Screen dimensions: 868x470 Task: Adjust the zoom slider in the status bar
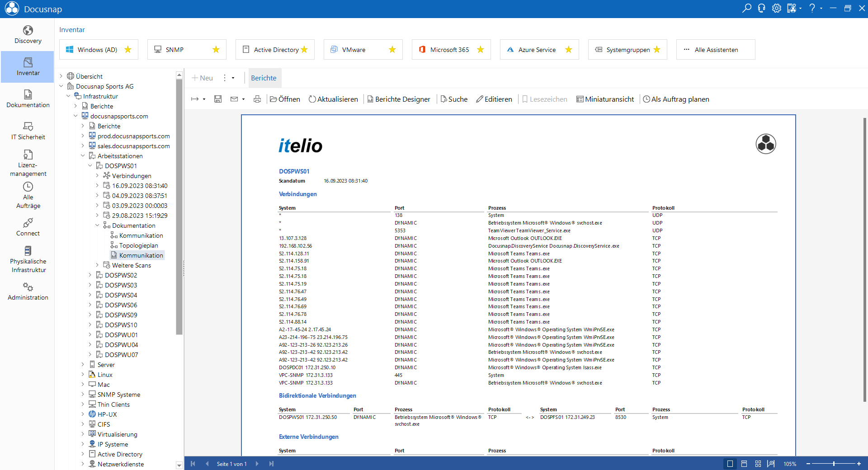[834, 464]
